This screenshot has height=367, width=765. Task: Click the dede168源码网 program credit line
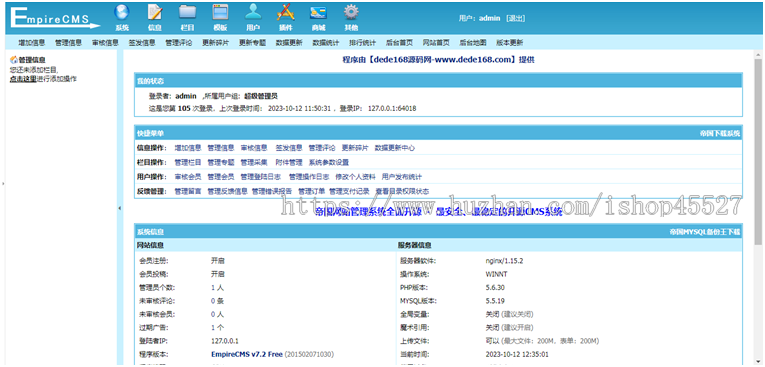tap(438, 60)
